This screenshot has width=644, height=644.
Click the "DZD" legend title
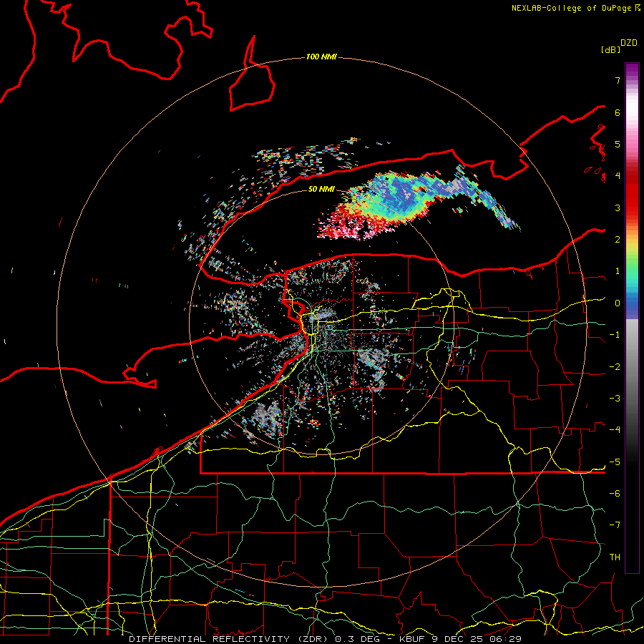[629, 43]
